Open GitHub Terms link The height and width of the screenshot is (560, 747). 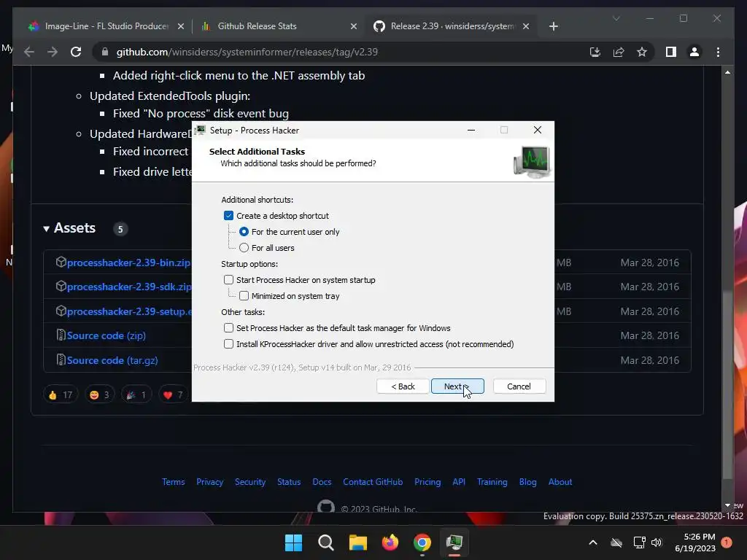pyautogui.click(x=173, y=482)
